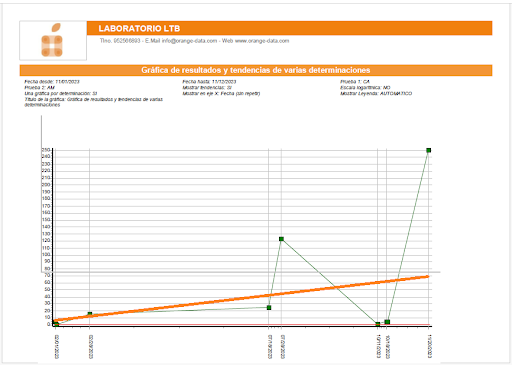Select the green data marker near 120
The width and height of the screenshot is (512, 365).
click(x=281, y=239)
